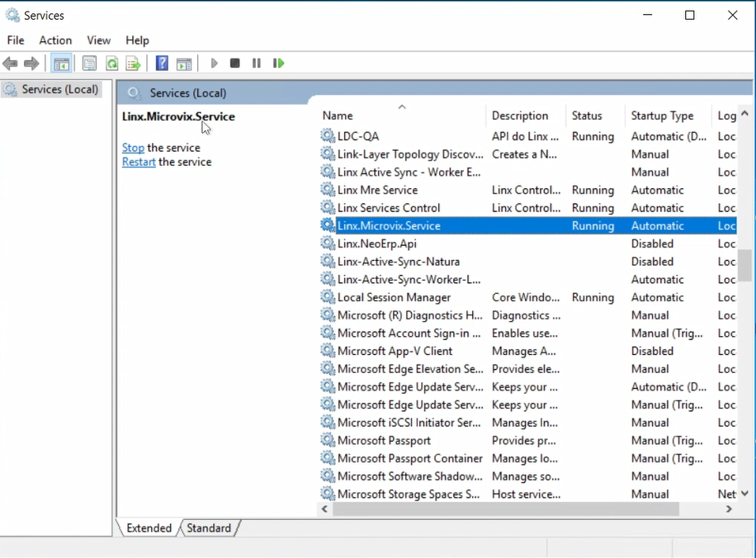The height and width of the screenshot is (558, 756).
Task: Click the horizontal scrollbar right arrow
Action: pyautogui.click(x=729, y=510)
